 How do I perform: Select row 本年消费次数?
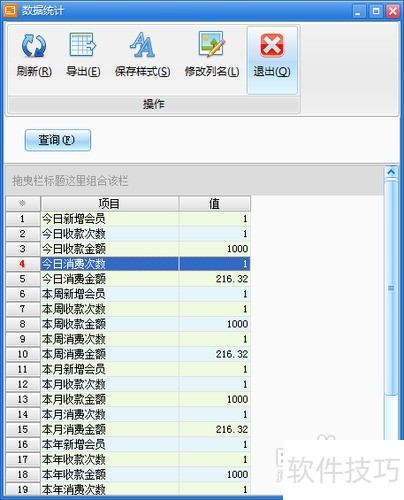[128, 489]
